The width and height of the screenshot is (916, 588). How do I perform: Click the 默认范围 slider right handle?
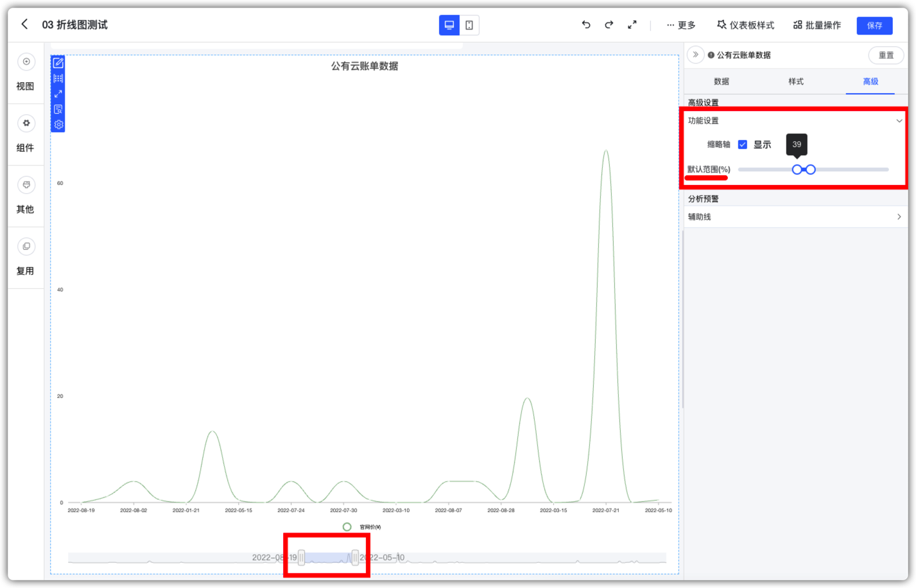811,169
